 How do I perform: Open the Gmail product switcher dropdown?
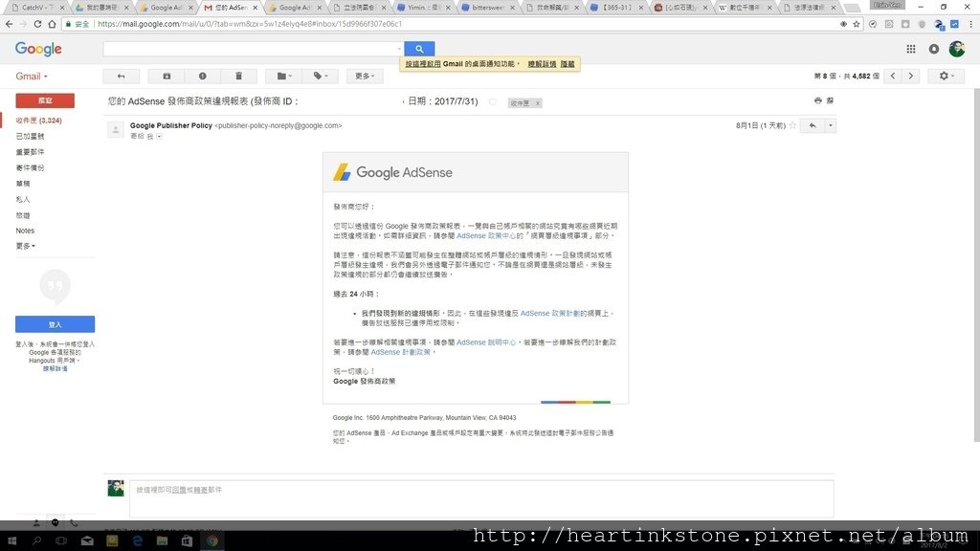(32, 77)
